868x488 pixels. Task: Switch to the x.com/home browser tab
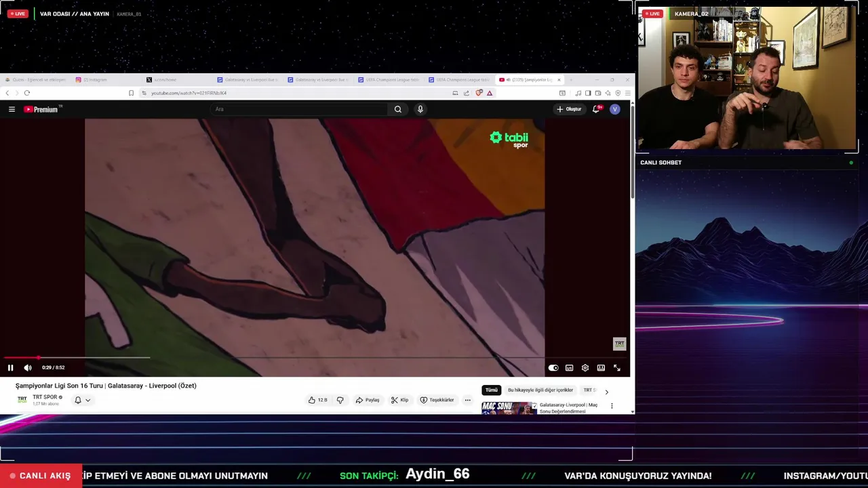[x=176, y=79]
